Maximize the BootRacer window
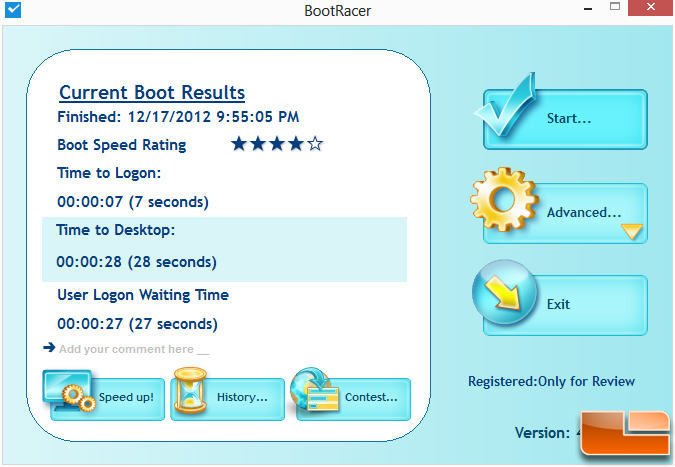The image size is (675, 467). [615, 7]
